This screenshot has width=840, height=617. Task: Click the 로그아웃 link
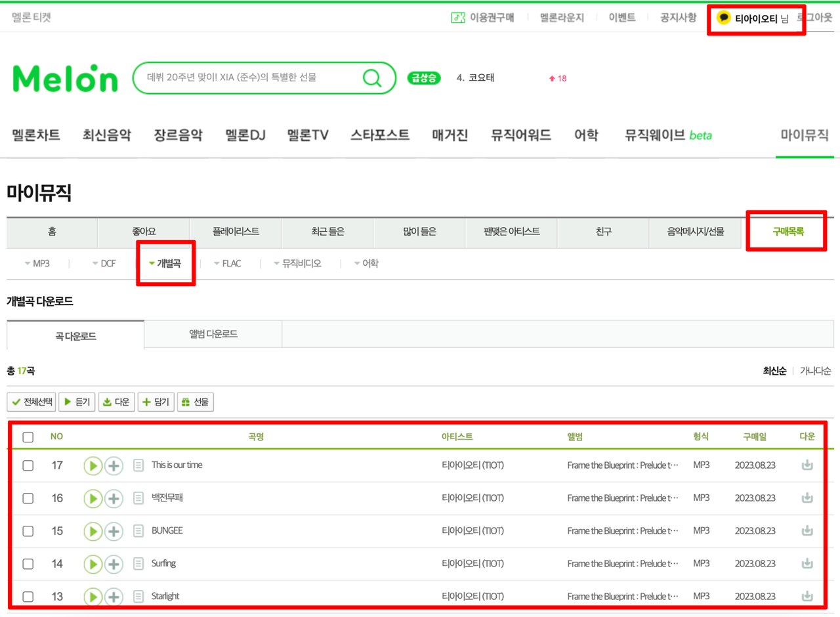[814, 18]
